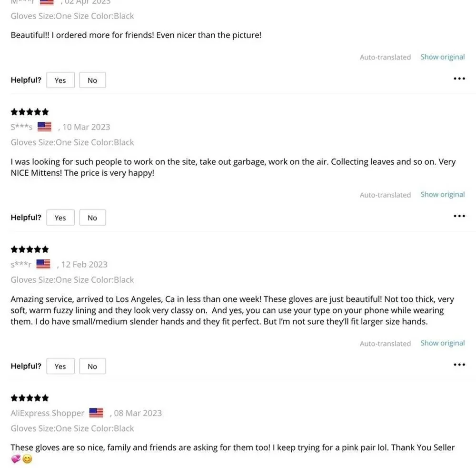Screen dimensions: 476x476
Task: Show original text of the NICE Mittens review
Action: click(443, 195)
